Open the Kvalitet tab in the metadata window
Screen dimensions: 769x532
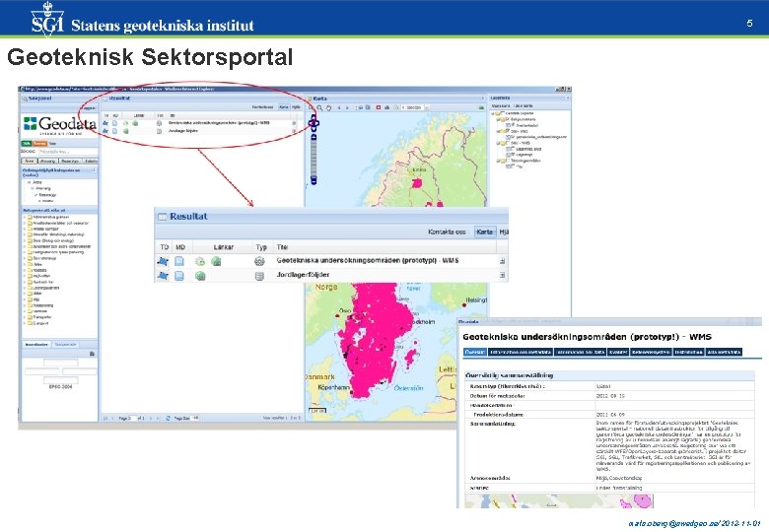(618, 352)
